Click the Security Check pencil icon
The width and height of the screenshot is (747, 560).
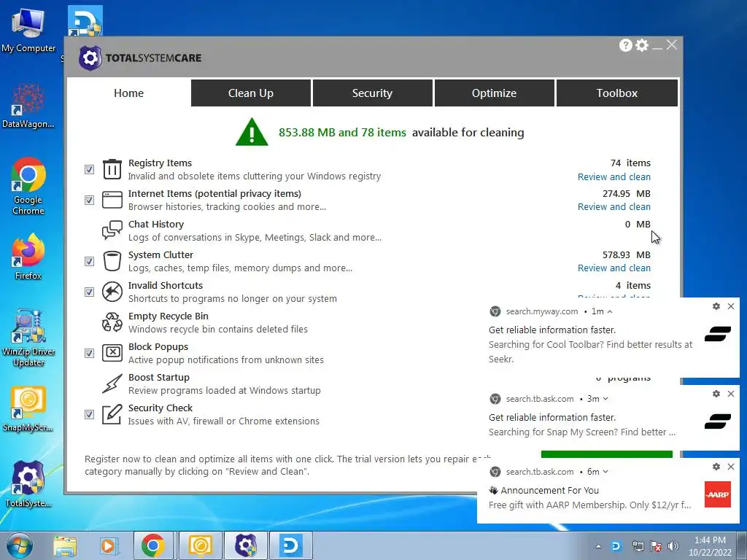(x=112, y=414)
